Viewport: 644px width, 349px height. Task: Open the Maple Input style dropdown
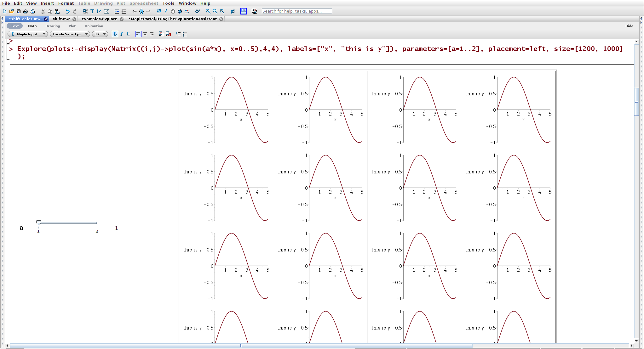coord(28,34)
